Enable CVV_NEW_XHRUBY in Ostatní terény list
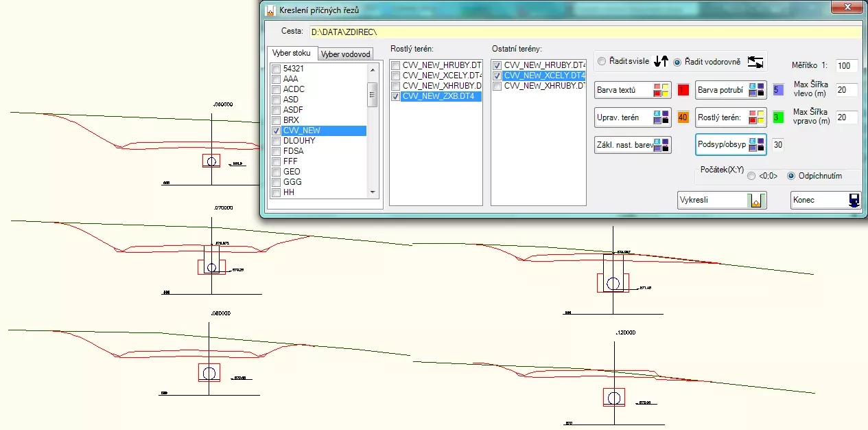The image size is (868, 430). click(497, 87)
